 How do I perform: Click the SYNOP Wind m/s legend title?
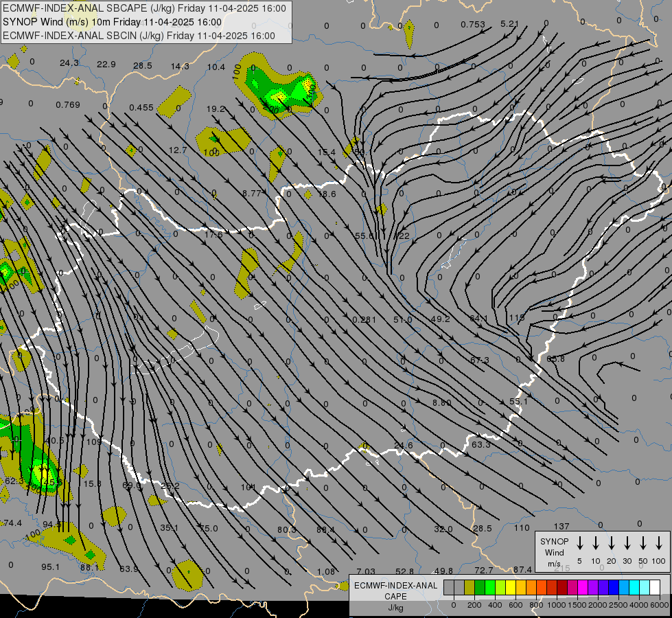point(554,552)
